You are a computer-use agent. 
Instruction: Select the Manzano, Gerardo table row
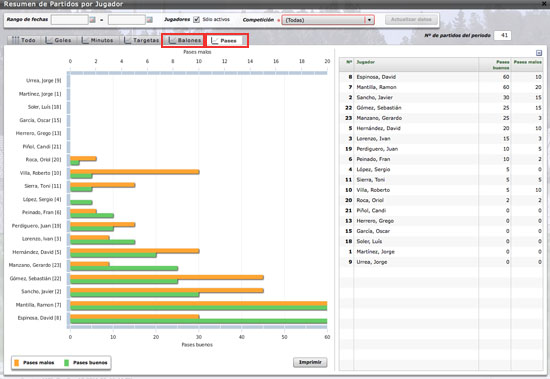tap(441, 118)
